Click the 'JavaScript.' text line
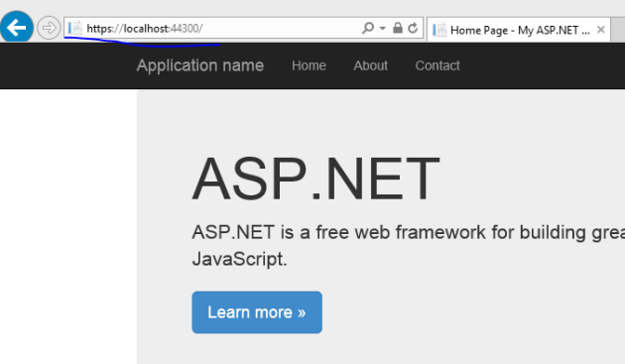Image resolution: width=625 pixels, height=364 pixels. [239, 259]
